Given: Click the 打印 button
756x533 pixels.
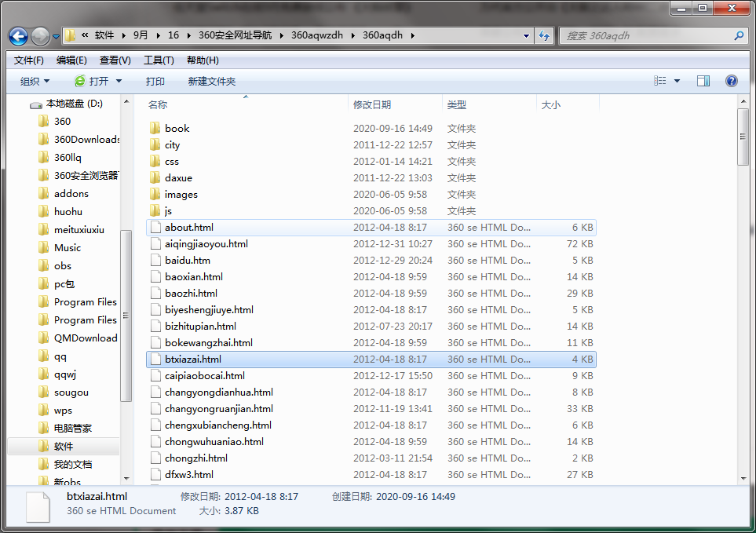Looking at the screenshot, I should tap(155, 81).
